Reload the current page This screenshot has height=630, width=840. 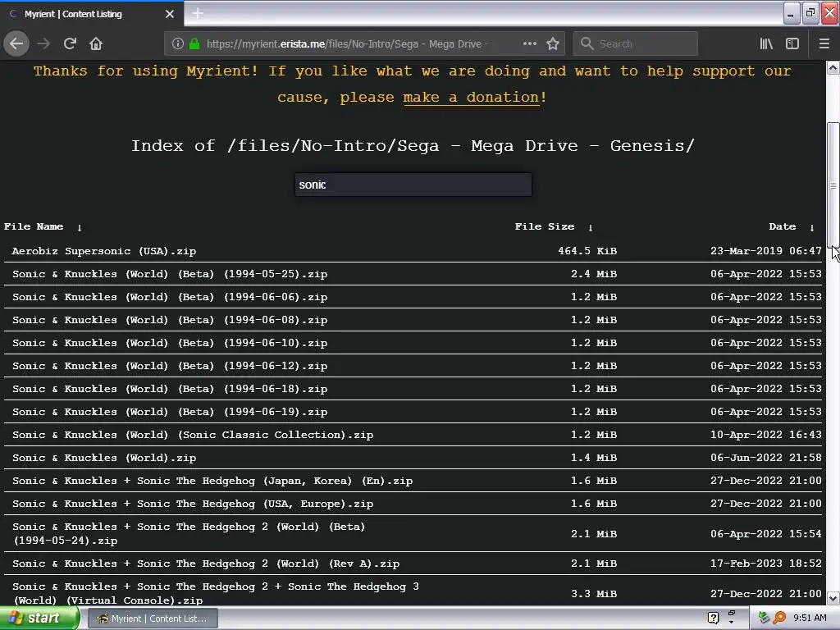[x=70, y=43]
